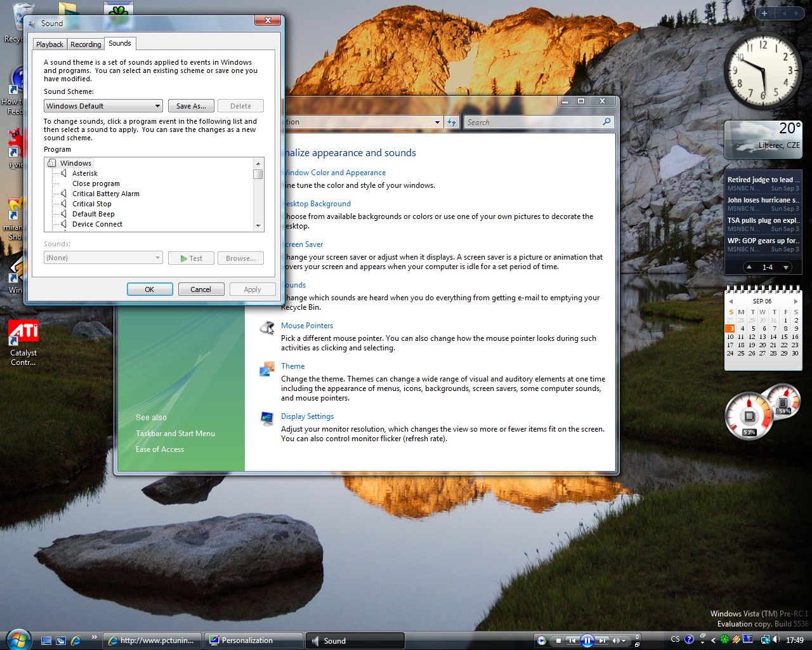This screenshot has height=650, width=812.
Task: Click Windows Sidebar tray icon
Action: pyautogui.click(x=748, y=639)
